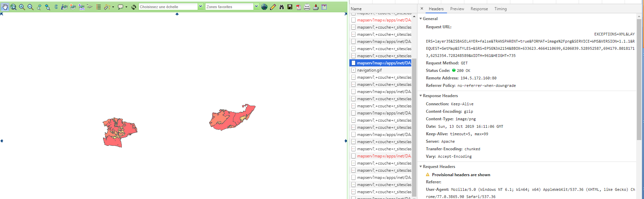This screenshot has height=199, width=644.
Task: Click the add layer icon with plus
Action: pos(73,7)
